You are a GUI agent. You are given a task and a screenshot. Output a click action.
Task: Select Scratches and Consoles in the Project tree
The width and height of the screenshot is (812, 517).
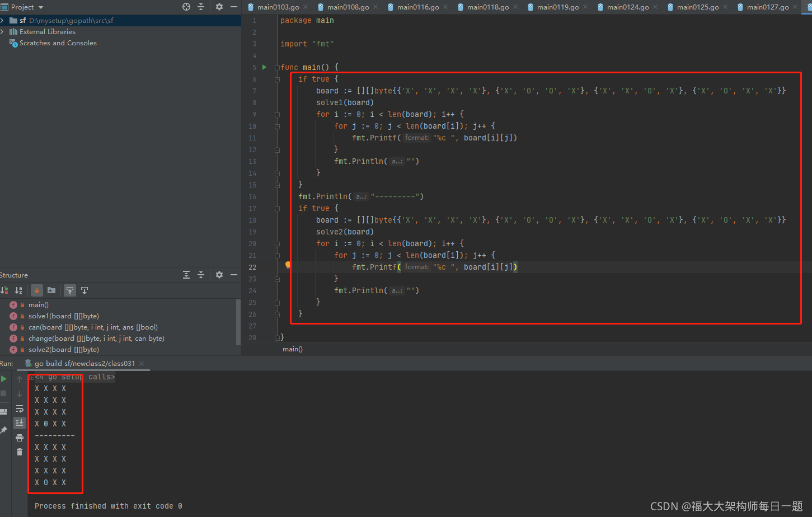58,43
